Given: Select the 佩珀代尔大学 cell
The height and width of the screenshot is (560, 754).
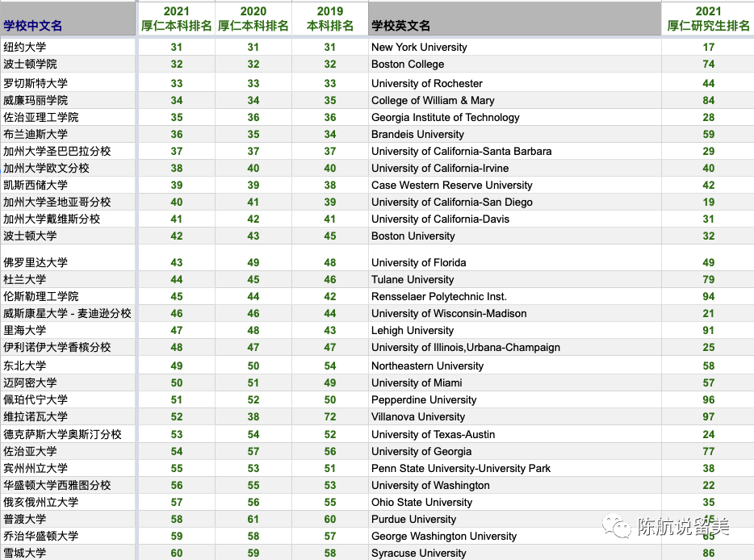Looking at the screenshot, I should click(36, 399).
